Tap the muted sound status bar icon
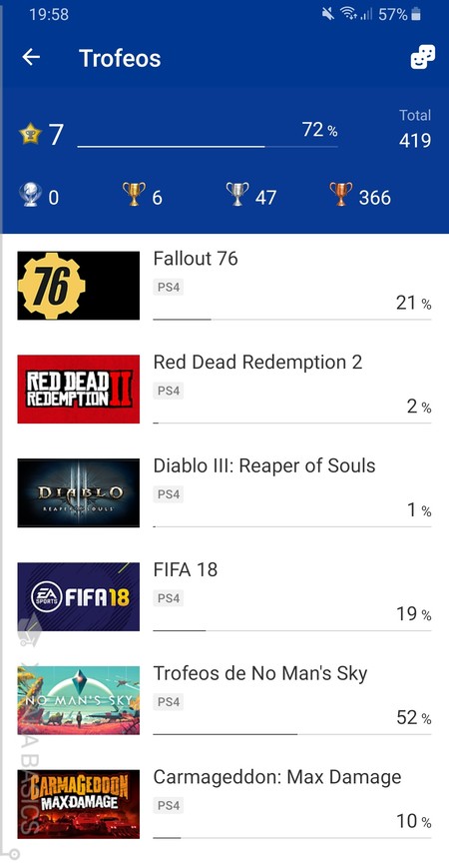The image size is (449, 868). pyautogui.click(x=328, y=14)
